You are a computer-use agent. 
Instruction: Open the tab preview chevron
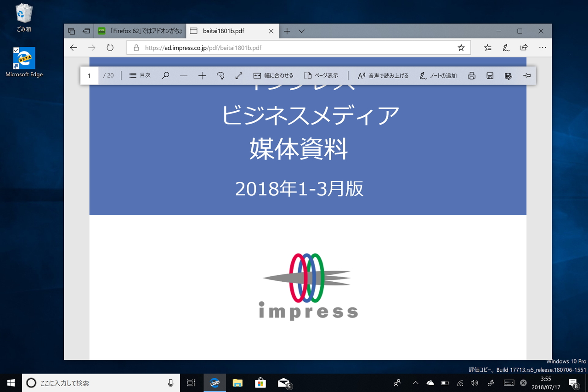[x=301, y=31]
